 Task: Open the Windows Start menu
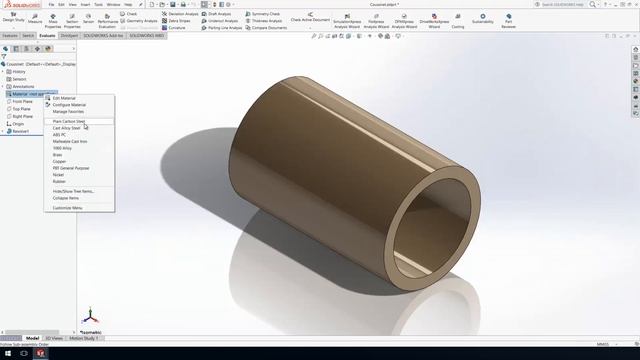pyautogui.click(x=8, y=353)
